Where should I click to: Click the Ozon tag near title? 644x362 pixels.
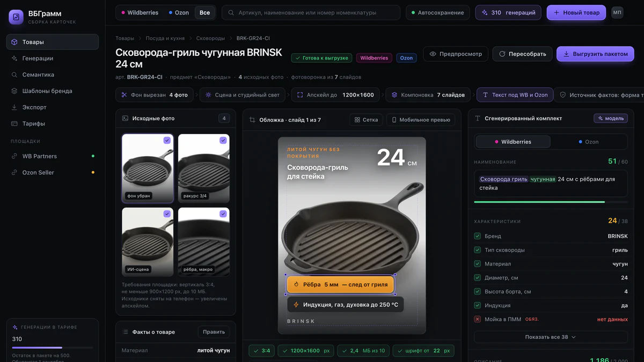[406, 58]
